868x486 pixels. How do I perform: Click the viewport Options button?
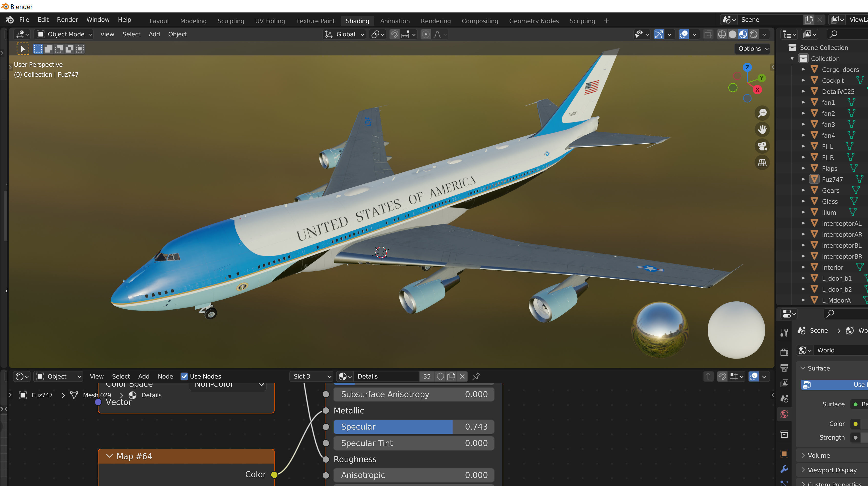753,49
